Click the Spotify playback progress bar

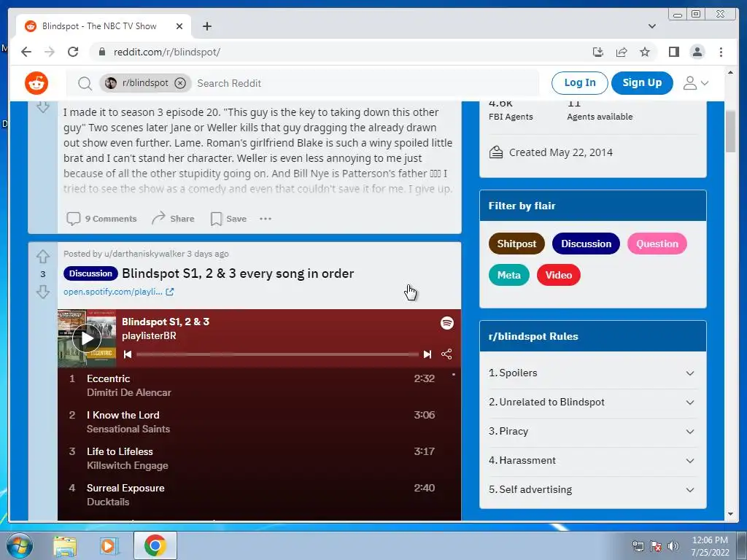(x=277, y=354)
